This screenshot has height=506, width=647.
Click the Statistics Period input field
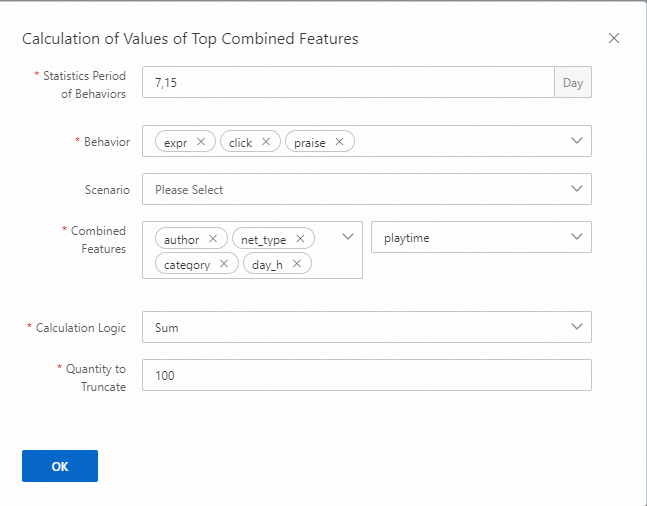347,82
